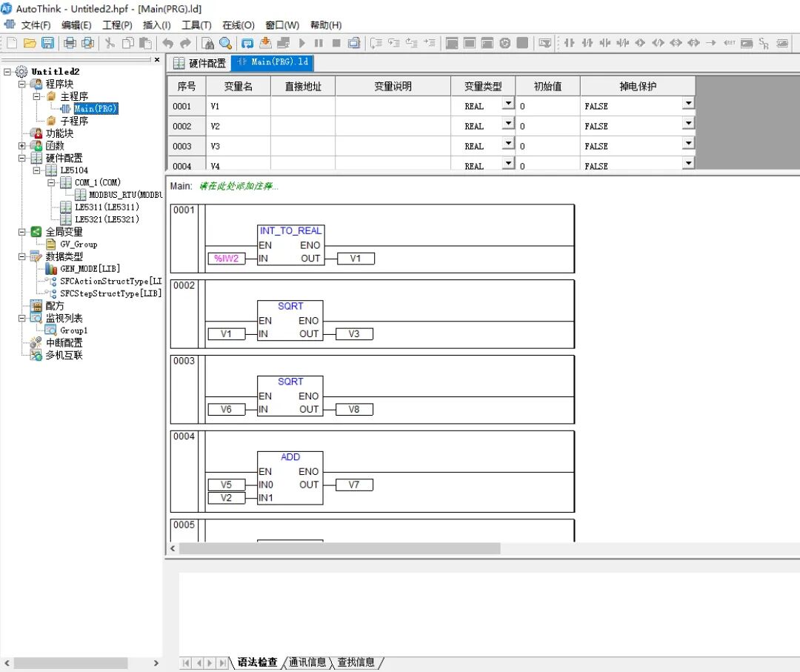Save the project with floppy disk icon
Viewport: 800px width, 672px height.
pyautogui.click(x=47, y=44)
